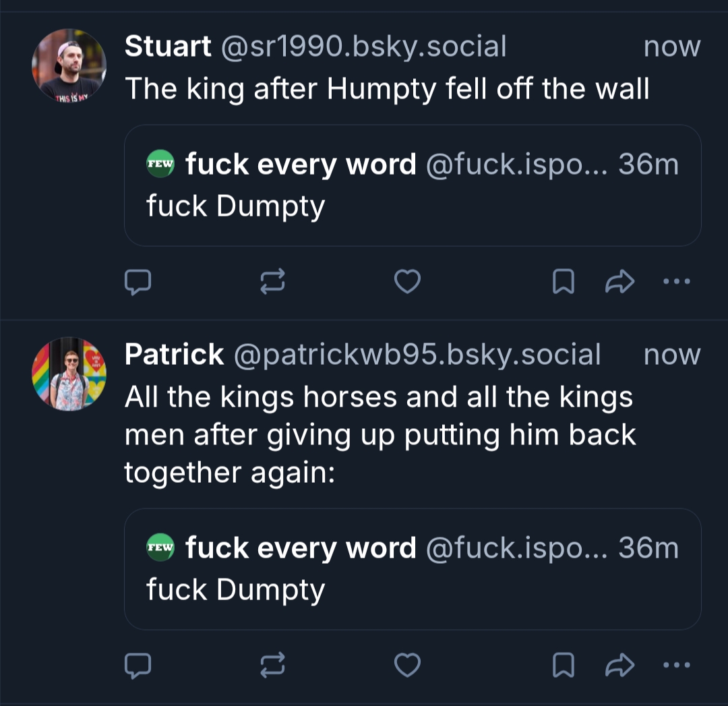Like Patrick's post

tap(407, 666)
